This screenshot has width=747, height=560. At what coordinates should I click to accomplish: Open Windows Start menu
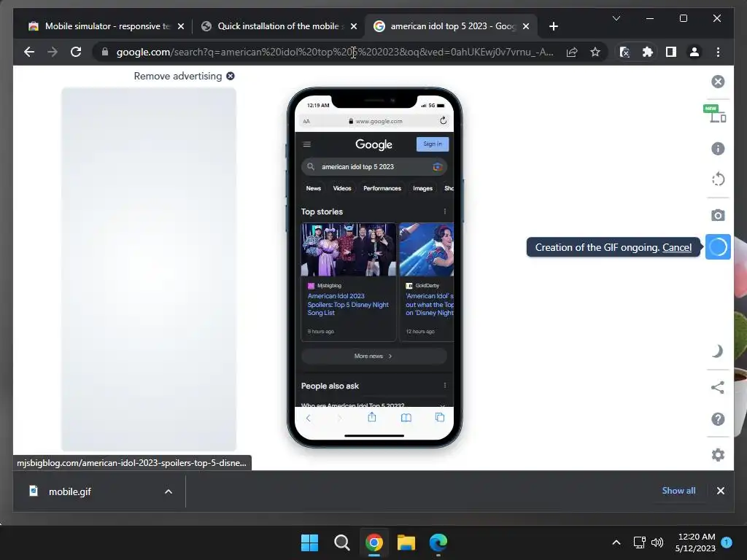click(309, 542)
